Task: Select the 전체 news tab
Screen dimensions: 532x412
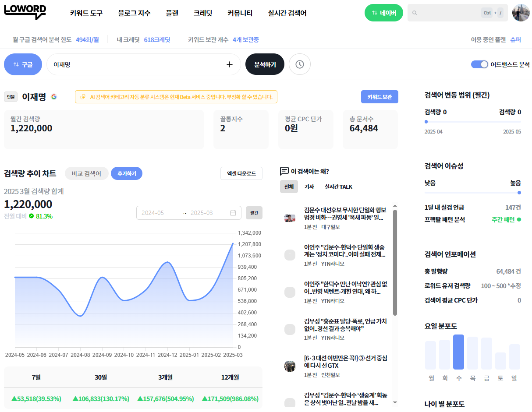Action: pyautogui.click(x=289, y=187)
